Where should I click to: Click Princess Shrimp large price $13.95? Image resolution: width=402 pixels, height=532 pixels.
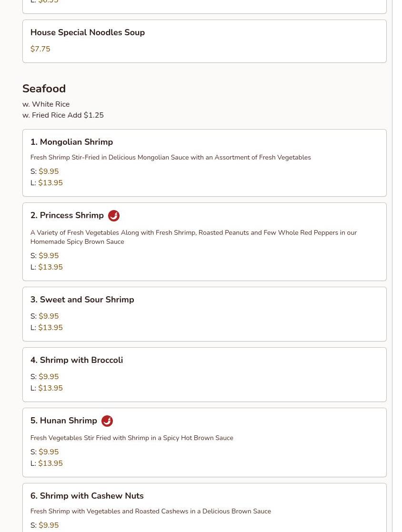[x=50, y=267]
